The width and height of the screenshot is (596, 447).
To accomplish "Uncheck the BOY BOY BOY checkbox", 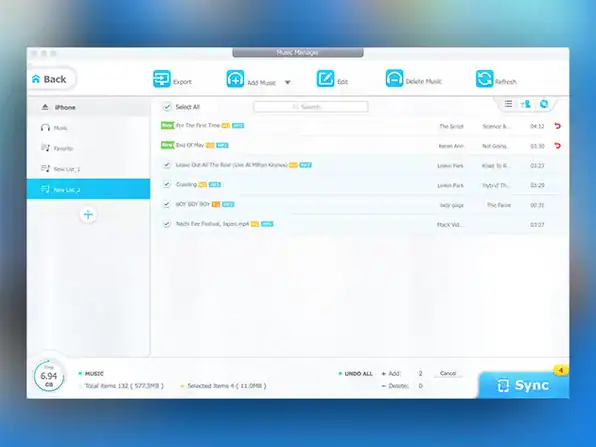I will pos(166,204).
